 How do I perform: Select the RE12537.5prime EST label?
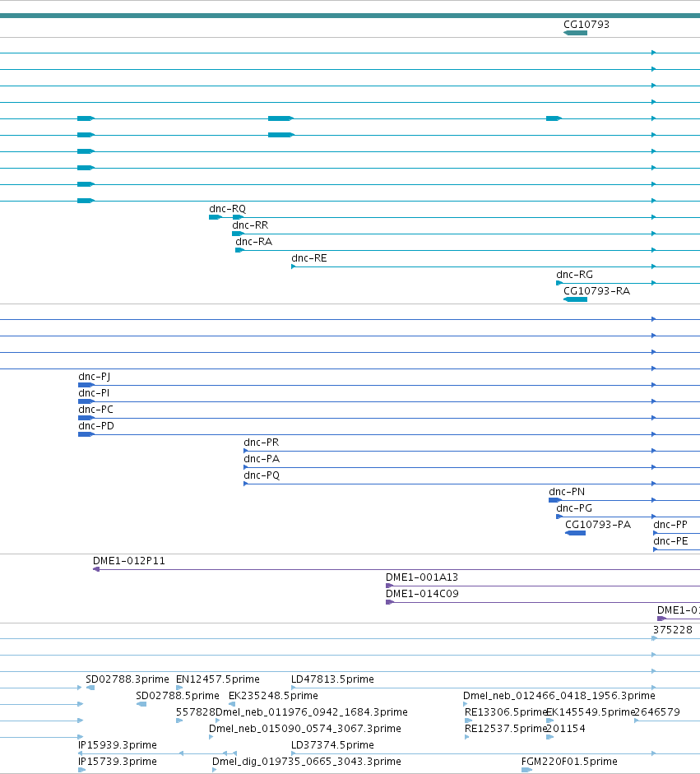(x=506, y=729)
